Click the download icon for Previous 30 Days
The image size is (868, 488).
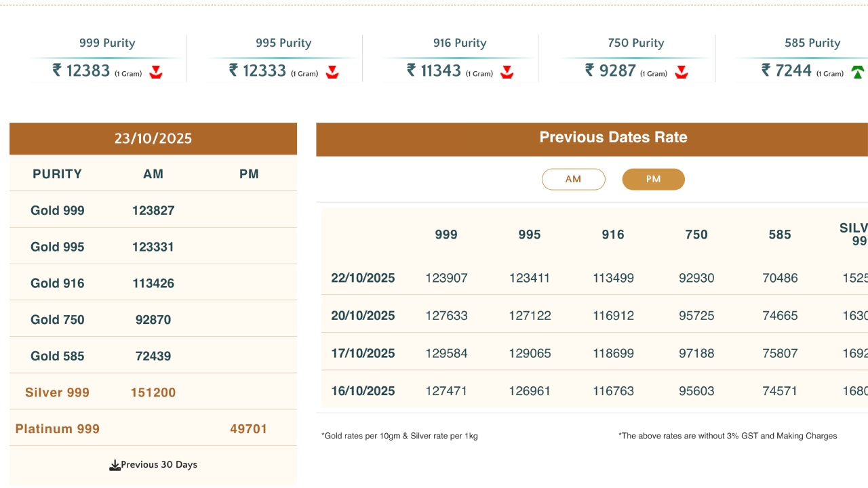(115, 465)
